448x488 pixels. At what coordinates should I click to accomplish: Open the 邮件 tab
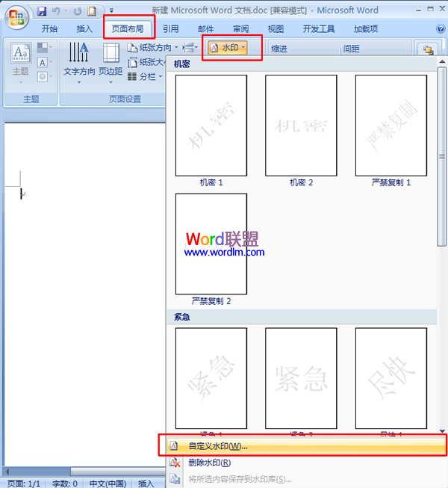pyautogui.click(x=206, y=29)
